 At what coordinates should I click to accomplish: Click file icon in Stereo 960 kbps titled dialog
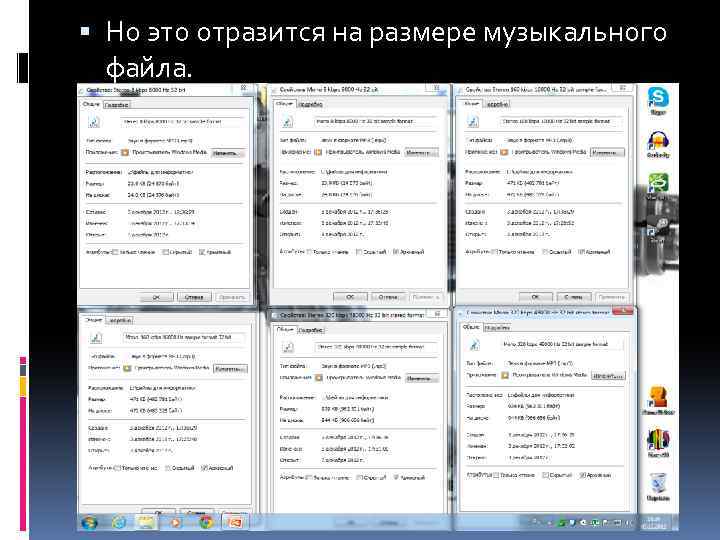pyautogui.click(x=472, y=122)
